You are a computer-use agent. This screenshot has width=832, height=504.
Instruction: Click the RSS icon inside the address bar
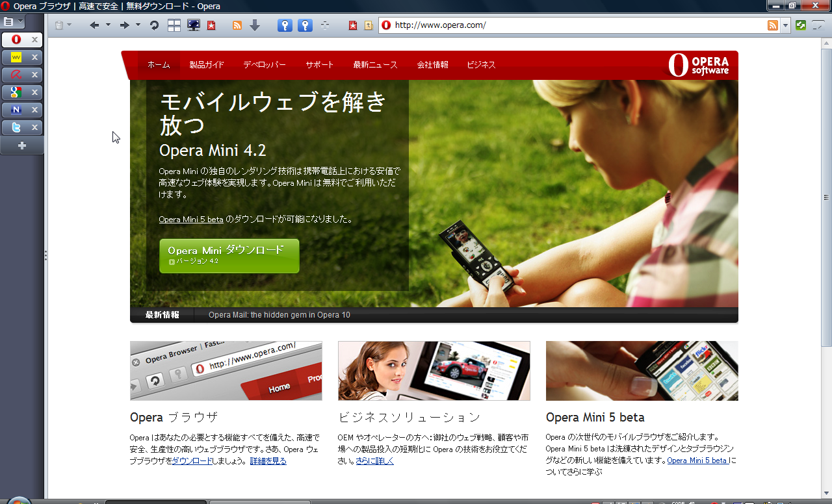coord(773,25)
